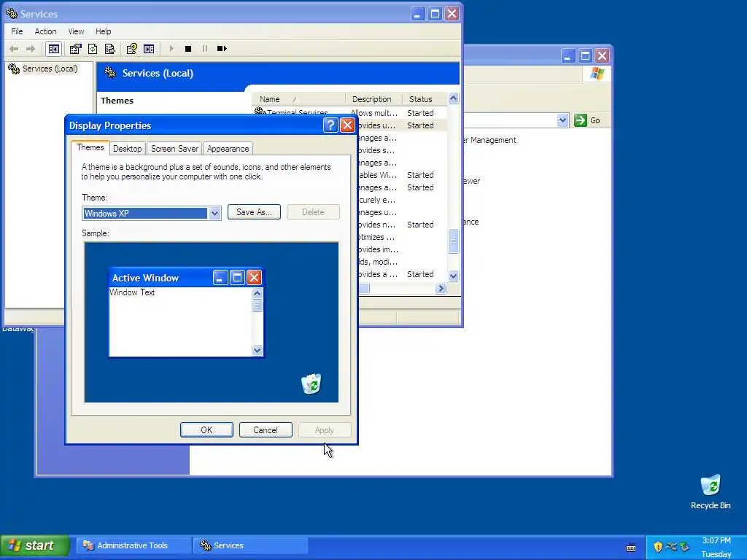Click the Description column header
This screenshot has height=560, width=747.
click(x=374, y=99)
